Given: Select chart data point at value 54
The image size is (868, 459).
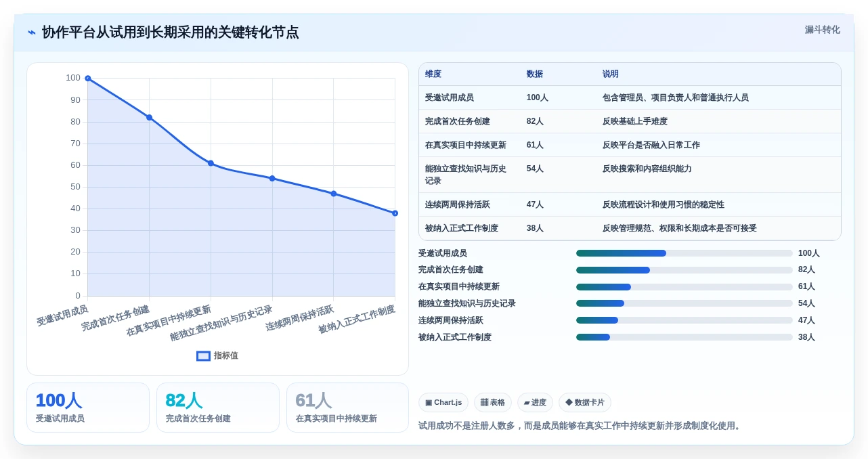Looking at the screenshot, I should click(272, 179).
